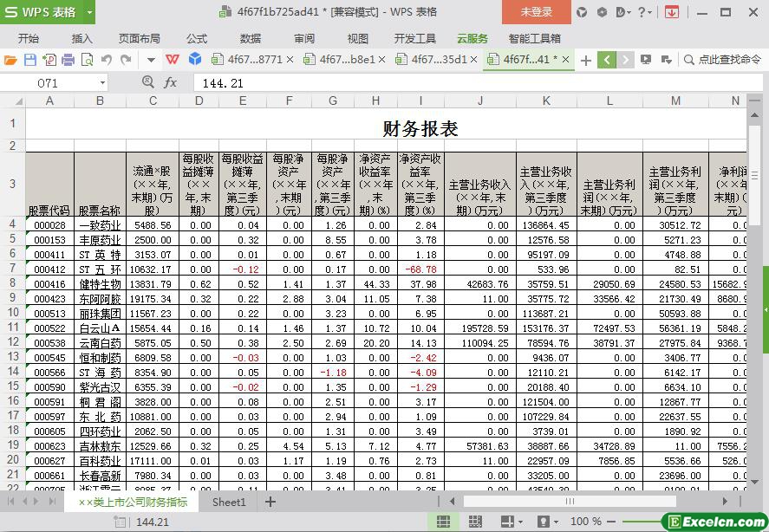The width and height of the screenshot is (769, 532).
Task: Click the zoom magnifier beside formula bar
Action: [147, 82]
